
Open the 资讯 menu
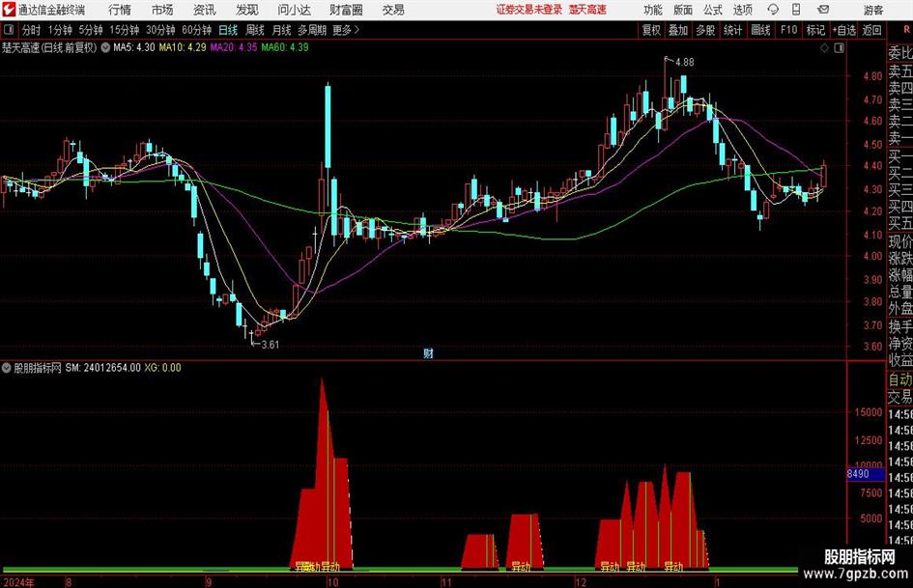coord(205,10)
